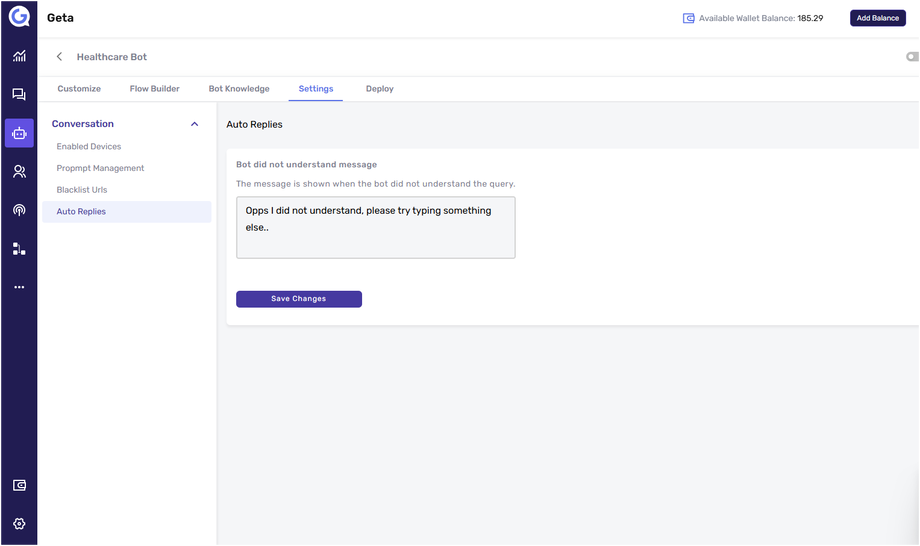
Task: Open the integrations flow sidebar icon
Action: pos(19,249)
